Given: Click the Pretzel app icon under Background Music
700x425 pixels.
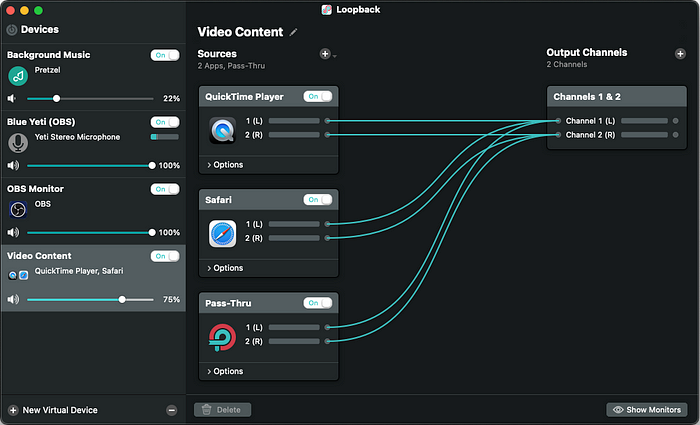Looking at the screenshot, I should (18, 76).
